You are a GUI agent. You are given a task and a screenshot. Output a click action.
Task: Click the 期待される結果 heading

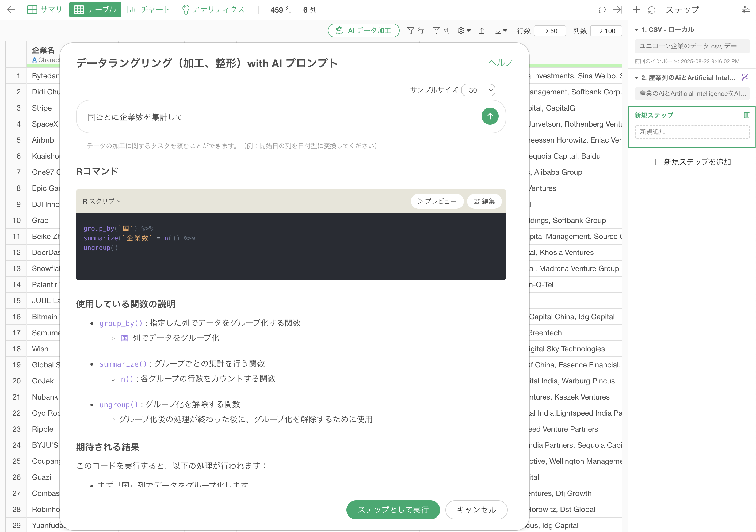108,447
